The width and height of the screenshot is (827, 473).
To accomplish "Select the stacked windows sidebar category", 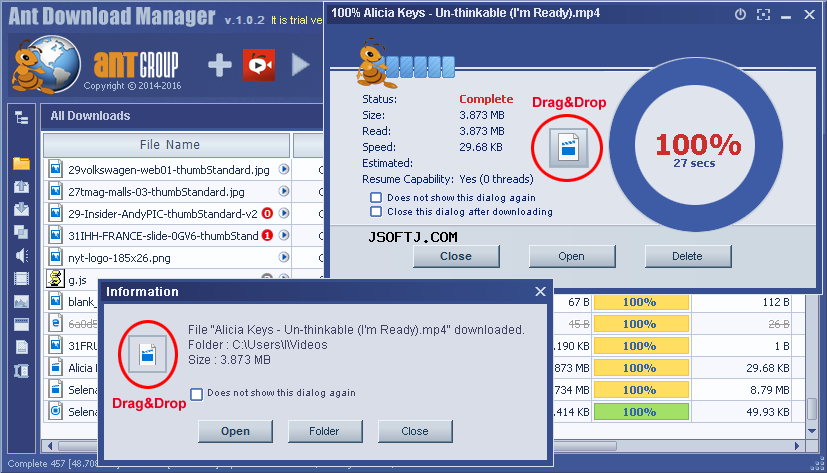I will [22, 232].
